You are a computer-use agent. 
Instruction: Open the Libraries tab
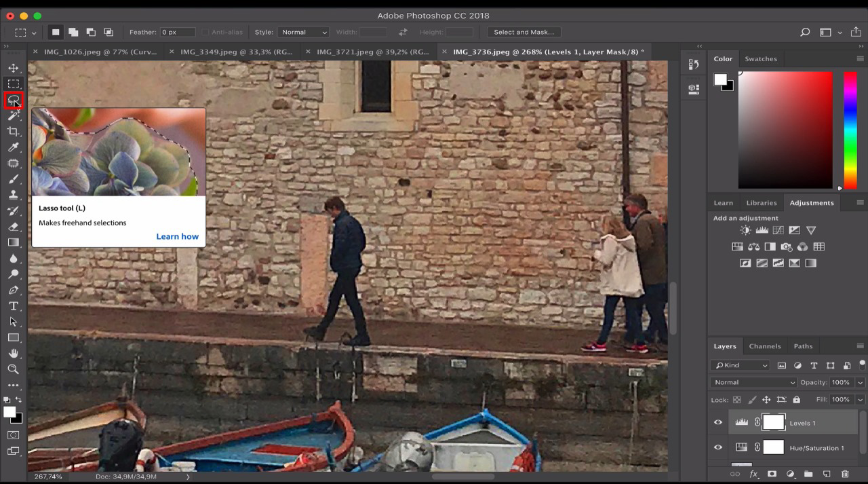click(762, 203)
